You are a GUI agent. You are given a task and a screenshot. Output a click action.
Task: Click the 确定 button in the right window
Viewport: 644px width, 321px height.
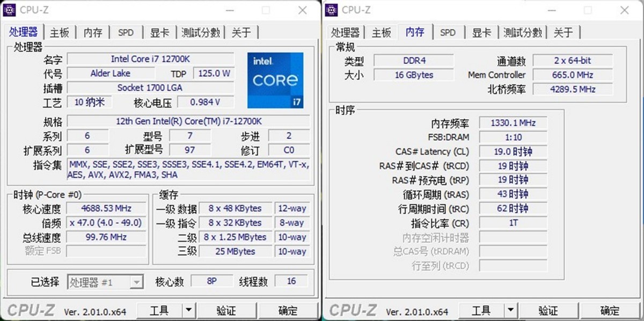tap(610, 310)
